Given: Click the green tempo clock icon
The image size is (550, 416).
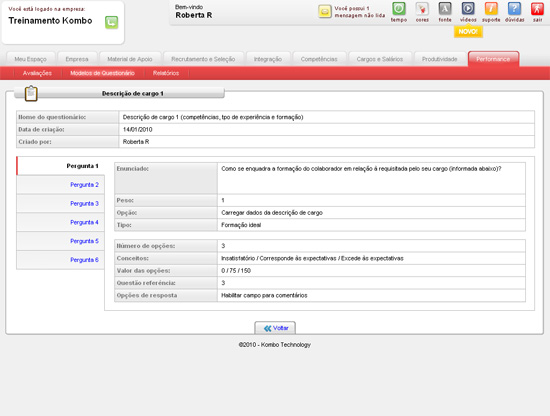Looking at the screenshot, I should pos(399,9).
